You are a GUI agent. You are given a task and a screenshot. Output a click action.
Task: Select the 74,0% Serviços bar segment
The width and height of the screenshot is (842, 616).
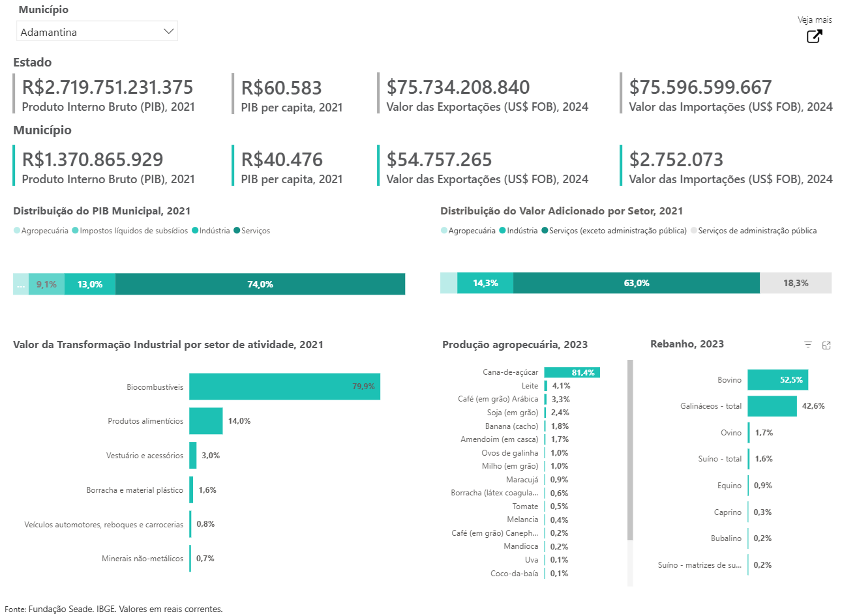click(260, 284)
